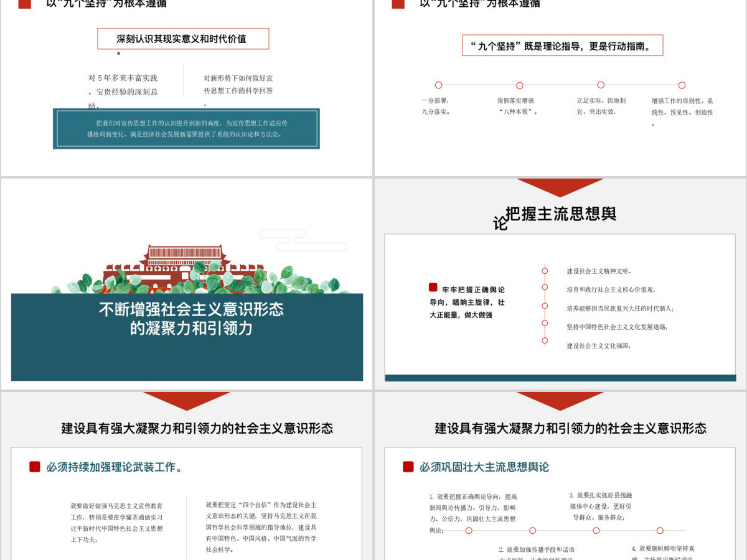Select the slide title 把握主流思想舆论

[555, 218]
